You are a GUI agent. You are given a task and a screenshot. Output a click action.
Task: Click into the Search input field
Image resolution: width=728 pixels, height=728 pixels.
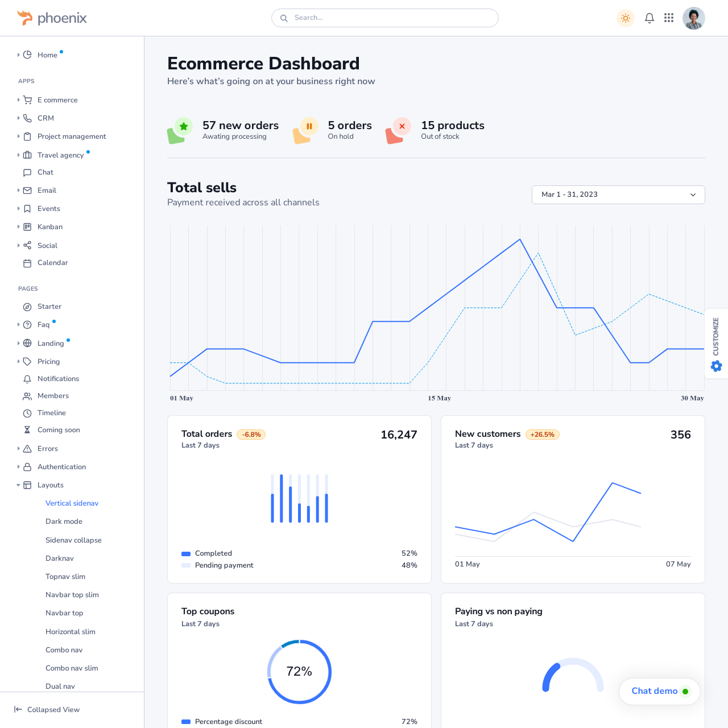[392, 18]
